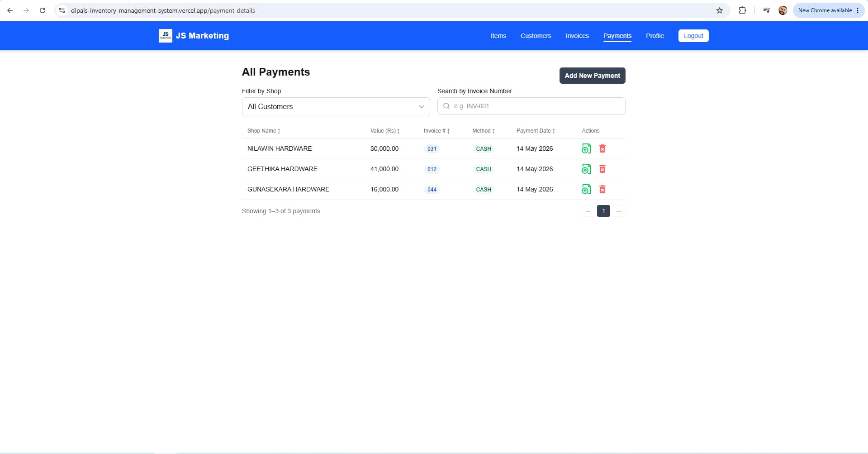Click the browser address bar URL
The height and width of the screenshot is (454, 868).
point(163,10)
